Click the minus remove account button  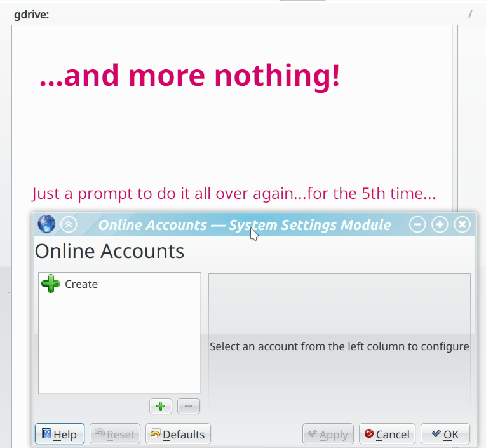pos(189,407)
